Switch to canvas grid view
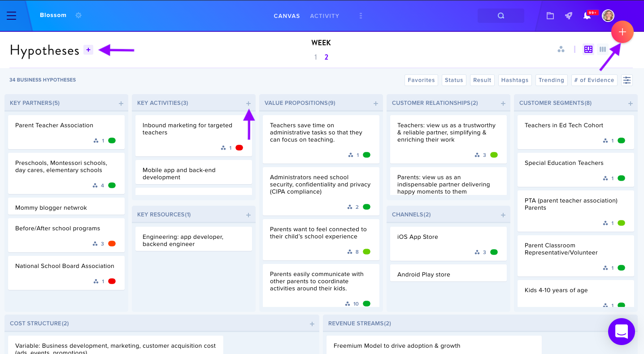This screenshot has width=644, height=354. click(588, 49)
